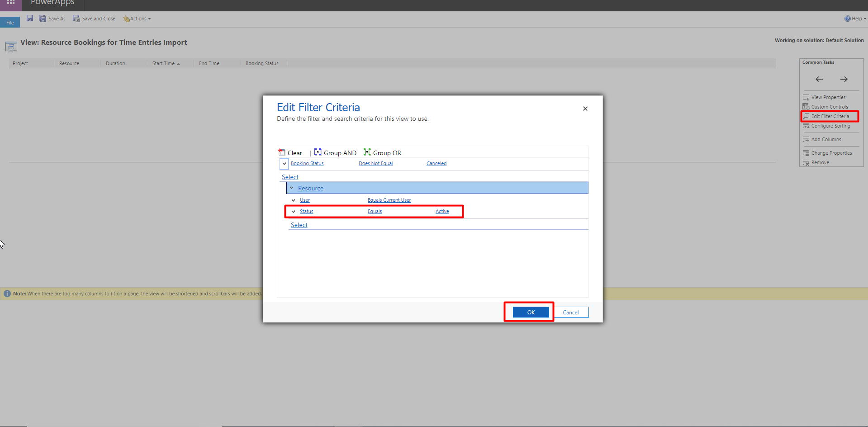
Task: Click the Cancel button in the dialog
Action: 571,312
